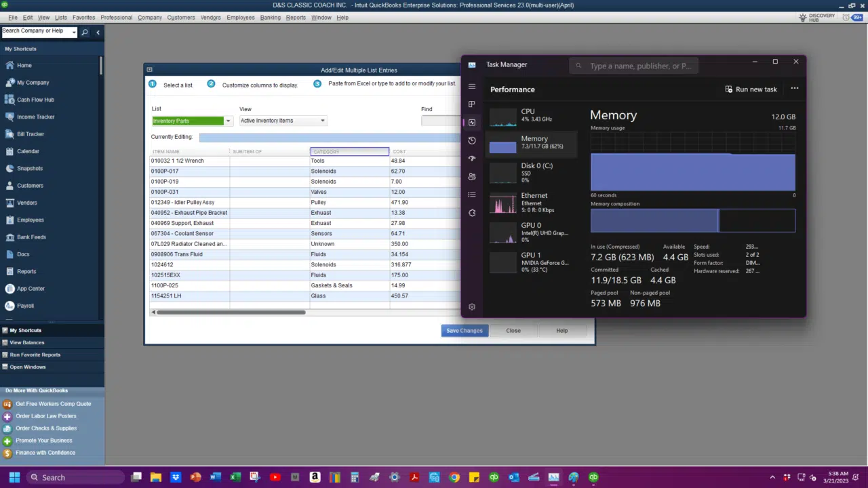Open the File menu
Screen dimensions: 868x488
tap(13, 18)
